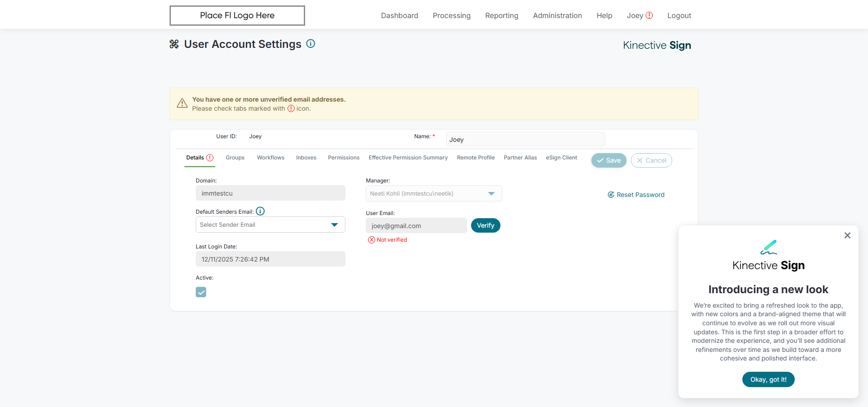Click the settings command icon beside page title
The width and height of the screenshot is (868, 407).
click(x=174, y=44)
